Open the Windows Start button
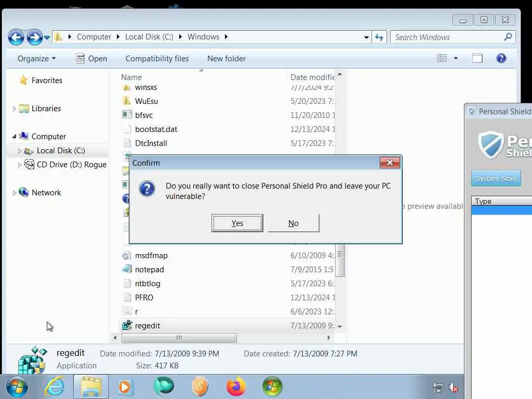Screen dimensions: 532x399 tap(17, 387)
